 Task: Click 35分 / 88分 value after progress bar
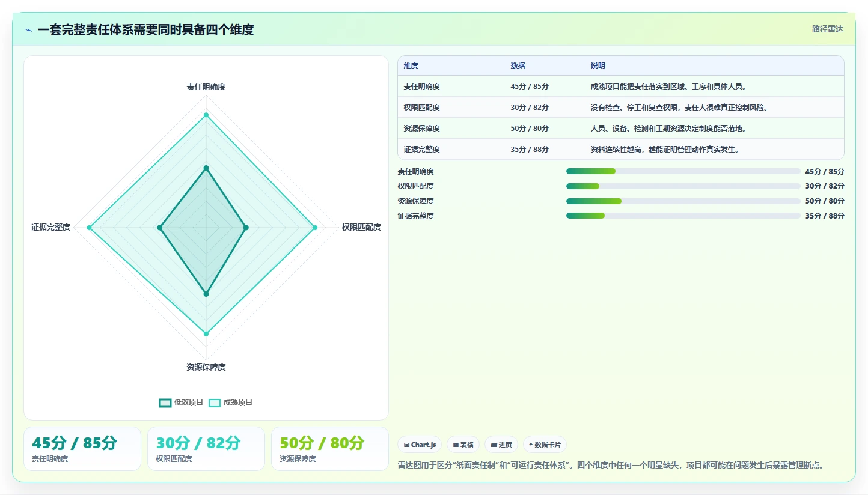pos(825,216)
